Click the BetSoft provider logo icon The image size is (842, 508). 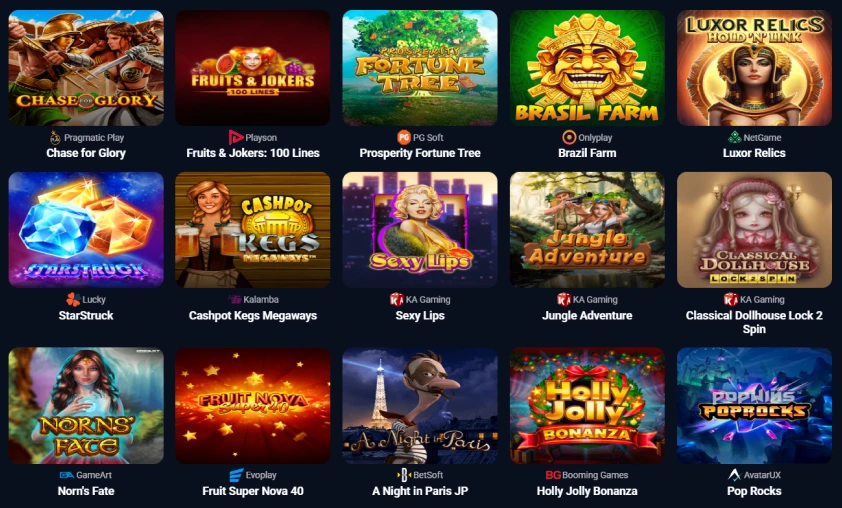(404, 475)
